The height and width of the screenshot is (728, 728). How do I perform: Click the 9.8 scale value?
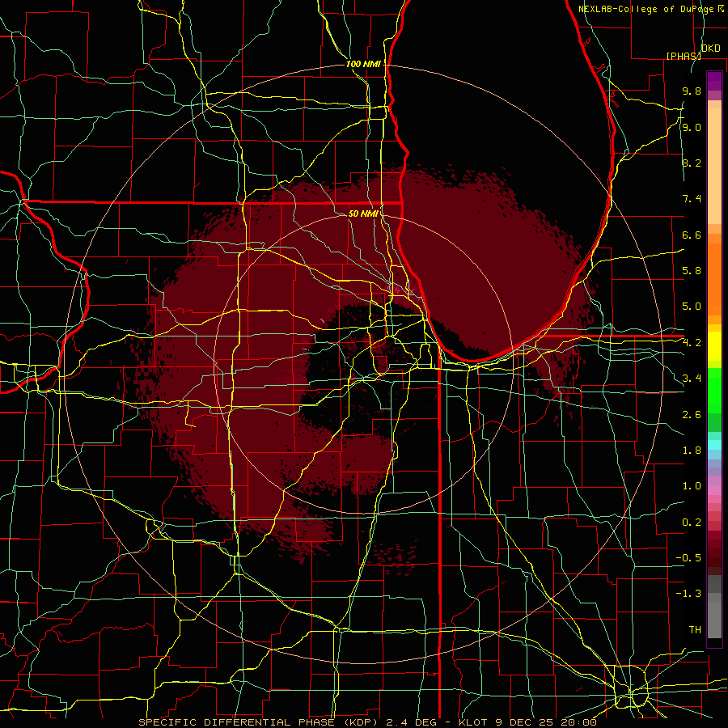(x=692, y=91)
